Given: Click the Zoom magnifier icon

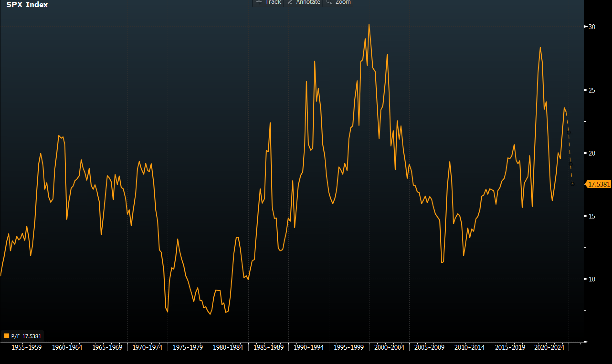Looking at the screenshot, I should point(329,2).
